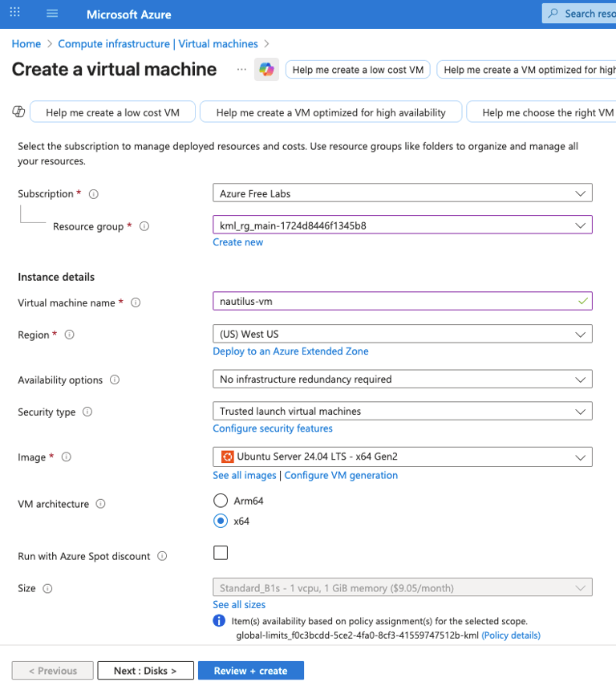
Task: Expand the Subscription dropdown
Action: tap(402, 193)
